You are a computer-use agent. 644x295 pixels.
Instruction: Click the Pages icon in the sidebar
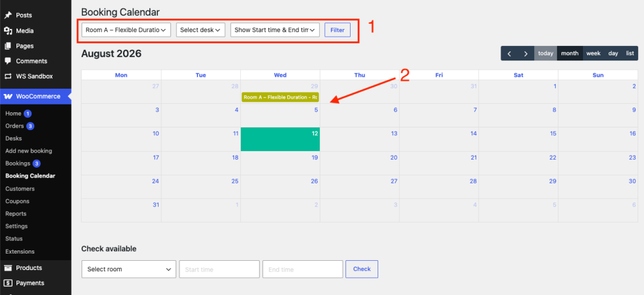tap(8, 46)
